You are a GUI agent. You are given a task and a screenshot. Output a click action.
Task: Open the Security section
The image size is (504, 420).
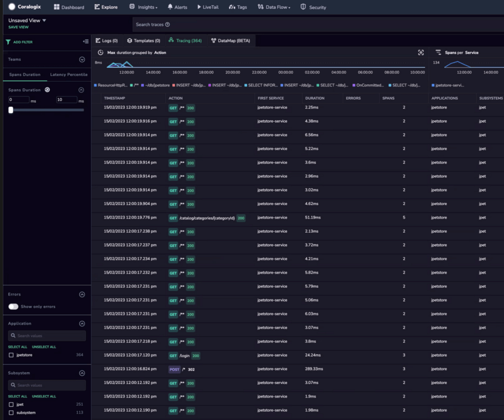(x=314, y=7)
